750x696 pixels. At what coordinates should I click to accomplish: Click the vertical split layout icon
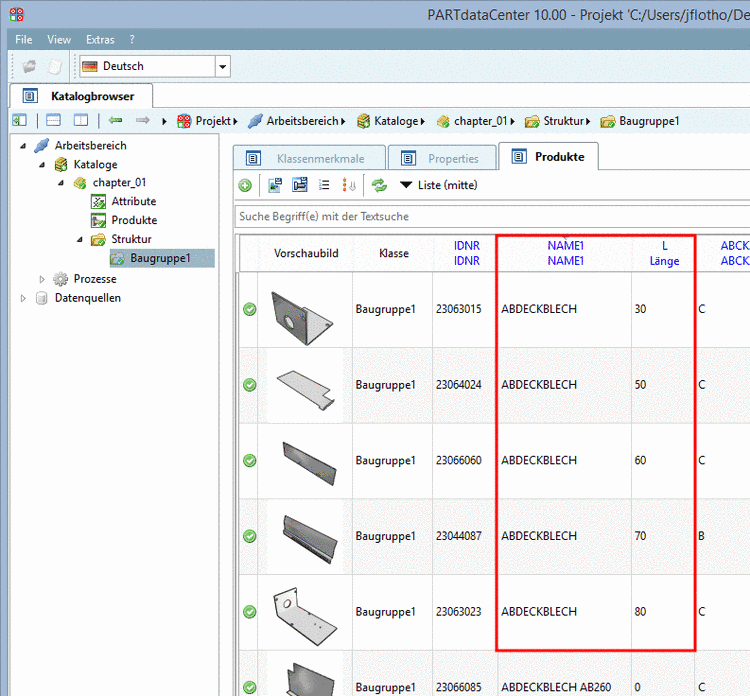[x=80, y=121]
